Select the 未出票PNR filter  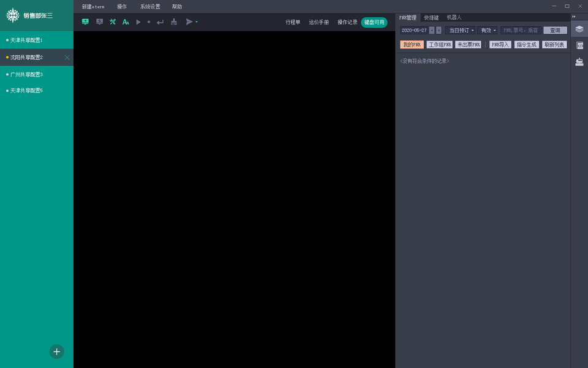click(468, 45)
